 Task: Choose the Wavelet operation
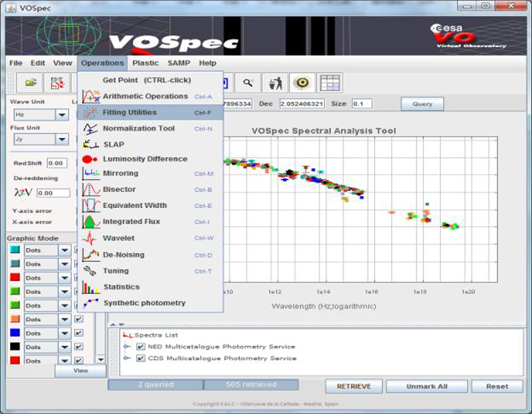[118, 238]
